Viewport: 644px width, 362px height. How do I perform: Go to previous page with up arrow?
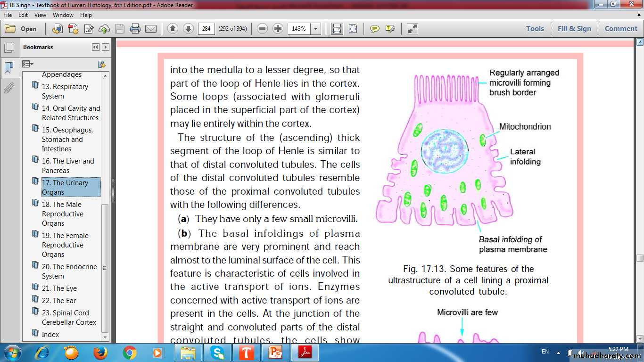[173, 29]
